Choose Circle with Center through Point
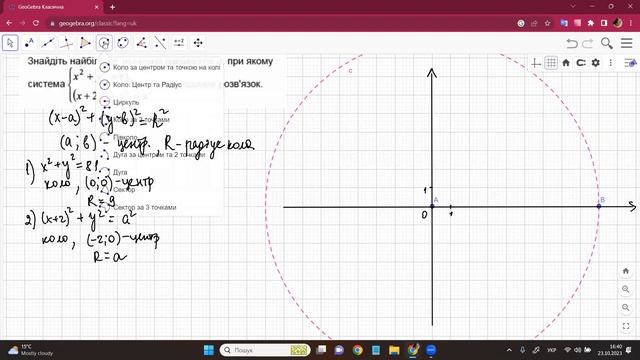Image resolution: width=640 pixels, height=360 pixels. point(160,67)
